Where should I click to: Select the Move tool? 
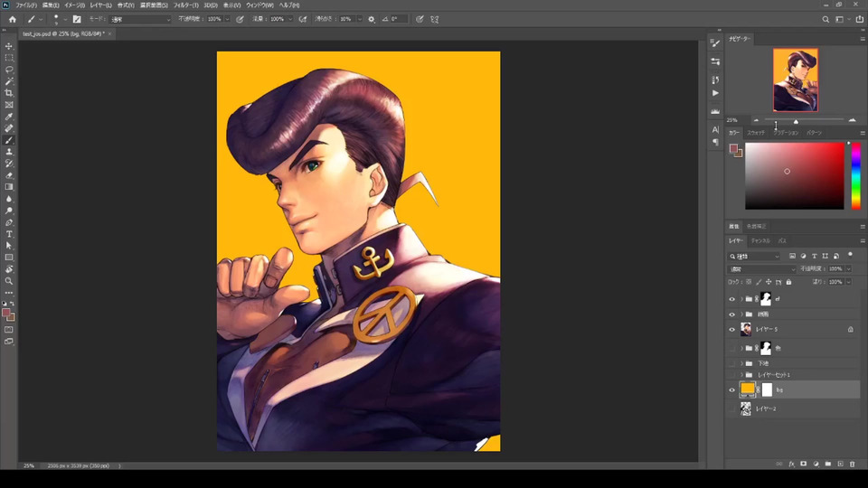[x=9, y=46]
